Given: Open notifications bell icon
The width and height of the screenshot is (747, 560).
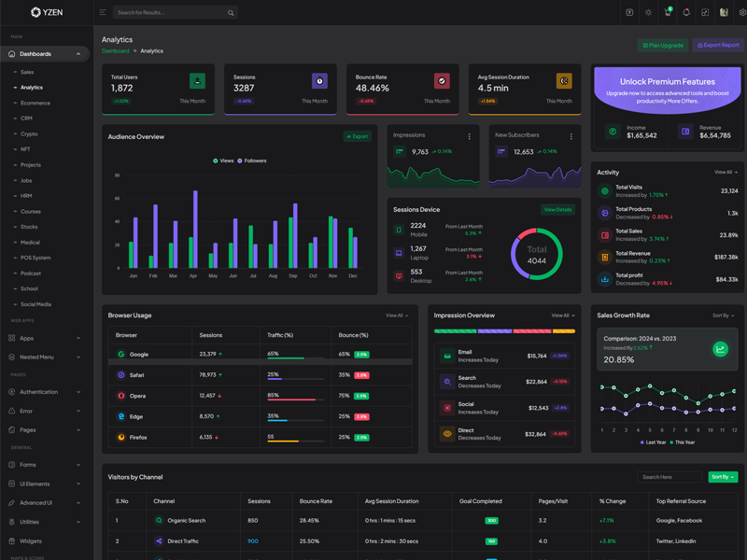Looking at the screenshot, I should pos(686,13).
